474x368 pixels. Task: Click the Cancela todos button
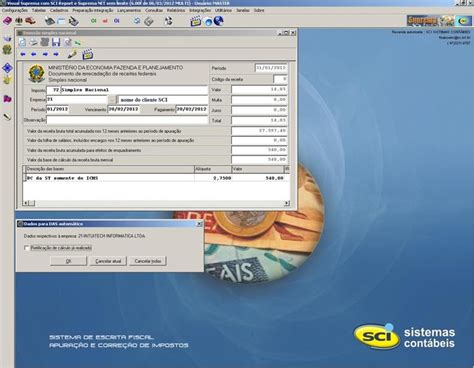point(148,261)
